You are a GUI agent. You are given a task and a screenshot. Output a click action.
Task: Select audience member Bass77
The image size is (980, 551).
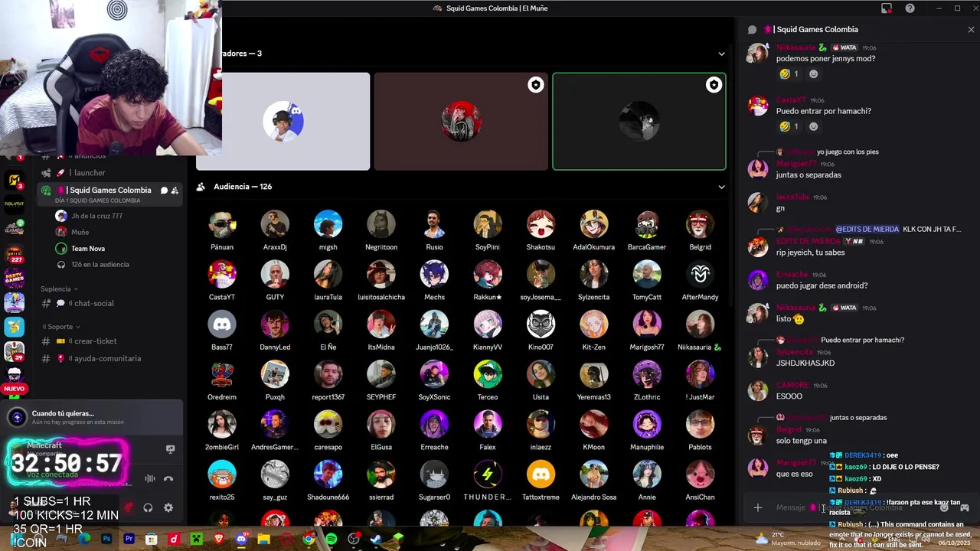click(222, 331)
